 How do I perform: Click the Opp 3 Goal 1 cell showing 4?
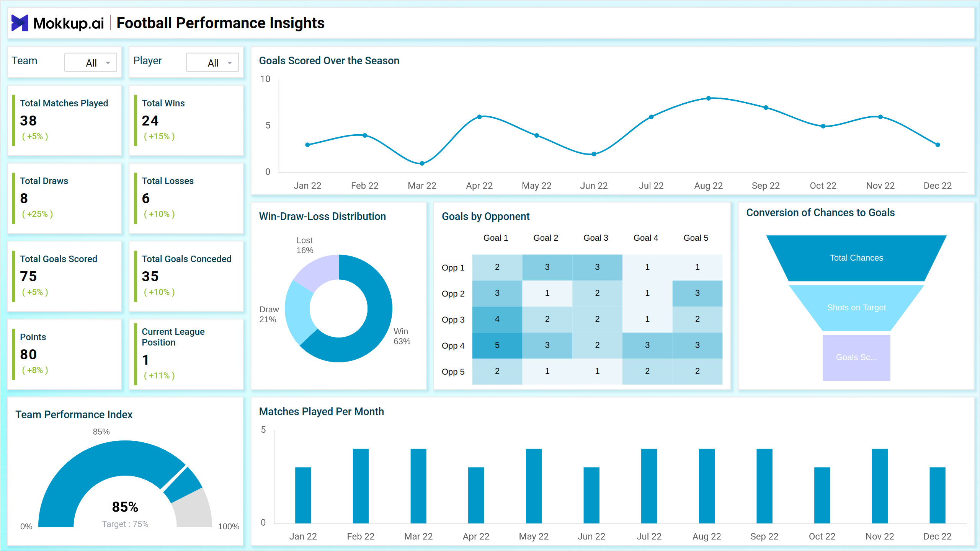(497, 319)
